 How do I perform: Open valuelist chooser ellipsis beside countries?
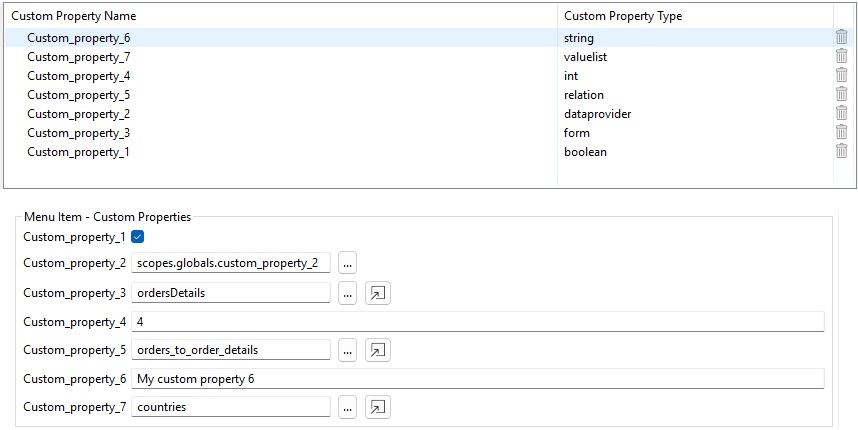pyautogui.click(x=347, y=407)
